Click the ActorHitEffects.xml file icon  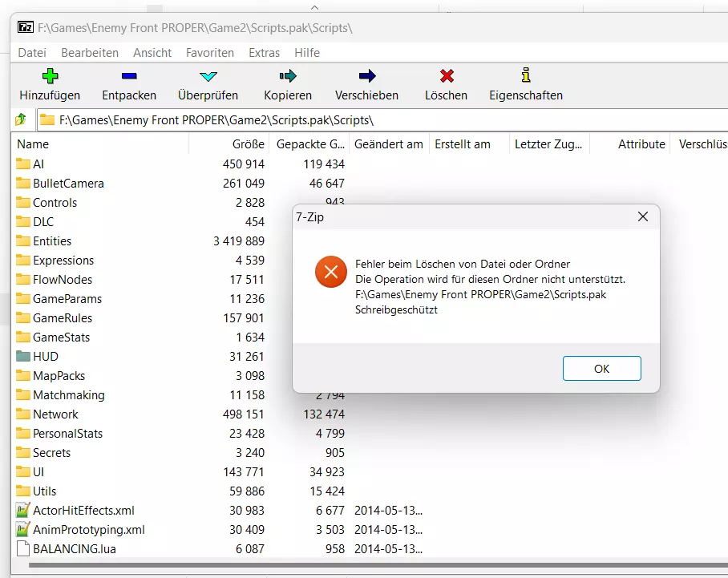(x=22, y=510)
